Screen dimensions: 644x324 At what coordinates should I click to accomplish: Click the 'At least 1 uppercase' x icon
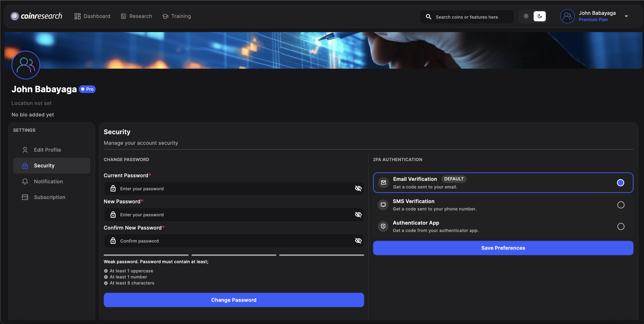106,271
